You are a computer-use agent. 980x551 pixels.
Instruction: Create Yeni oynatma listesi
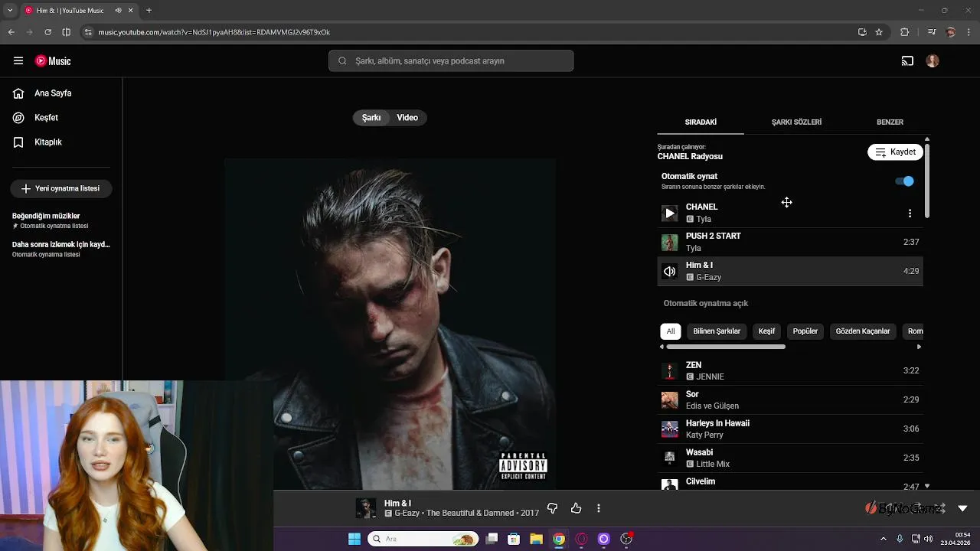61,188
